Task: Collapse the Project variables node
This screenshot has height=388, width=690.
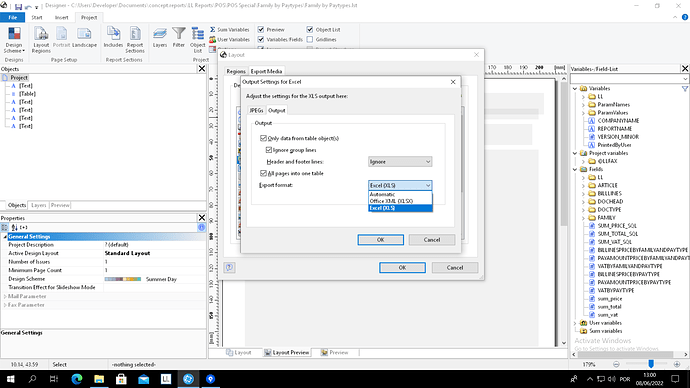Action: point(575,153)
